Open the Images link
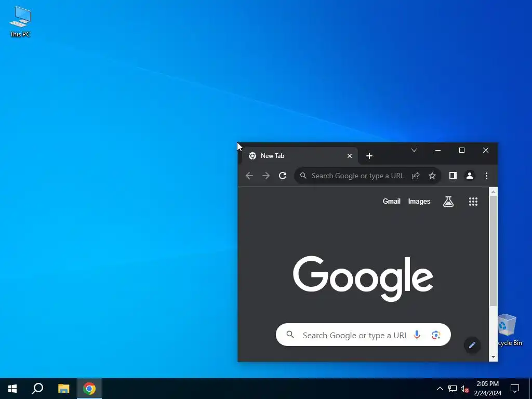The height and width of the screenshot is (399, 532). click(x=419, y=201)
